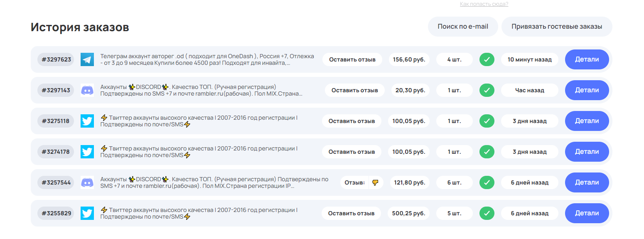The height and width of the screenshot is (239, 644).
Task: Click Discord icon on order #3257544
Action: 87,182
